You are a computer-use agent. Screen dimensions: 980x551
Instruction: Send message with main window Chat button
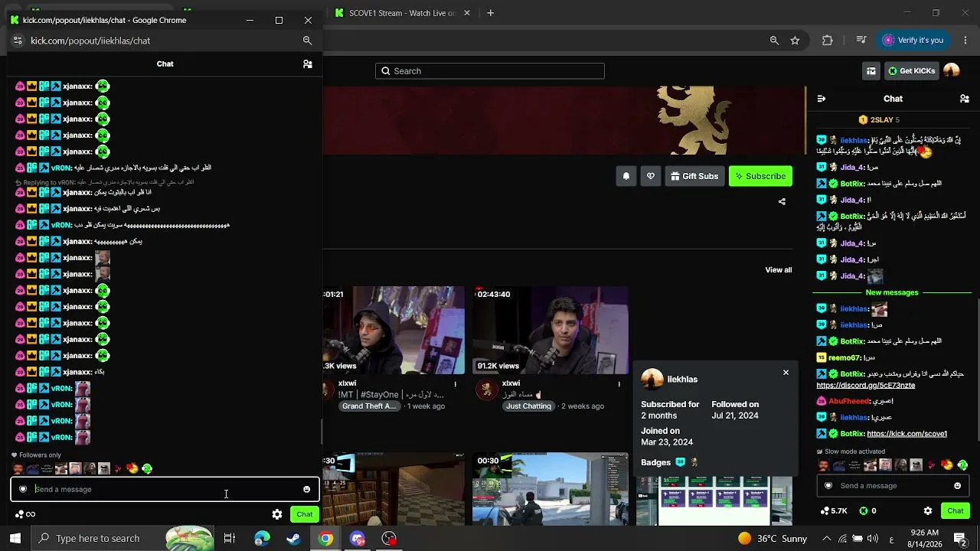coord(955,511)
